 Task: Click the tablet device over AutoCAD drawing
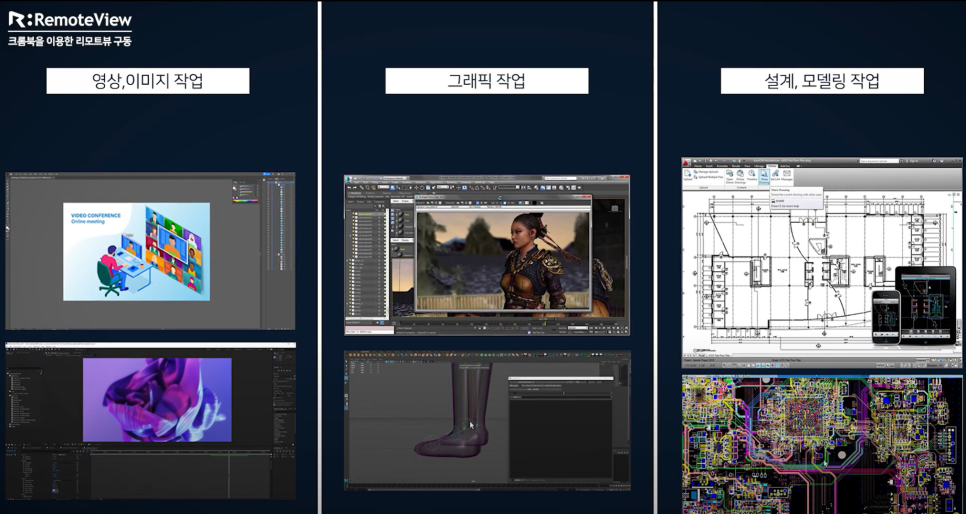tap(925, 305)
